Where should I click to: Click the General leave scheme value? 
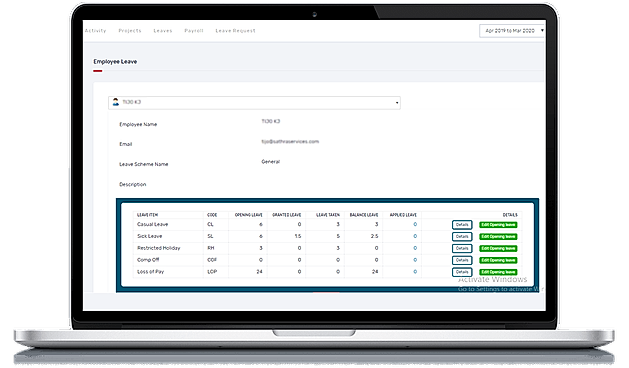coord(270,162)
